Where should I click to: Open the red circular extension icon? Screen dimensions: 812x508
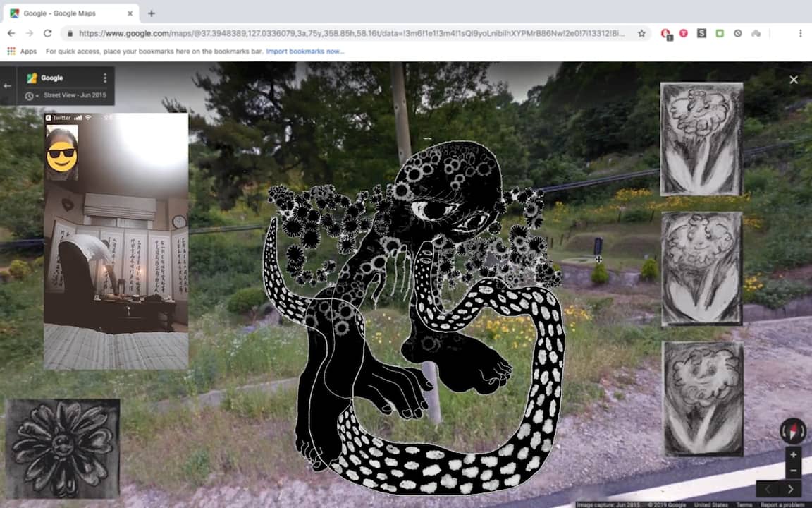(684, 33)
